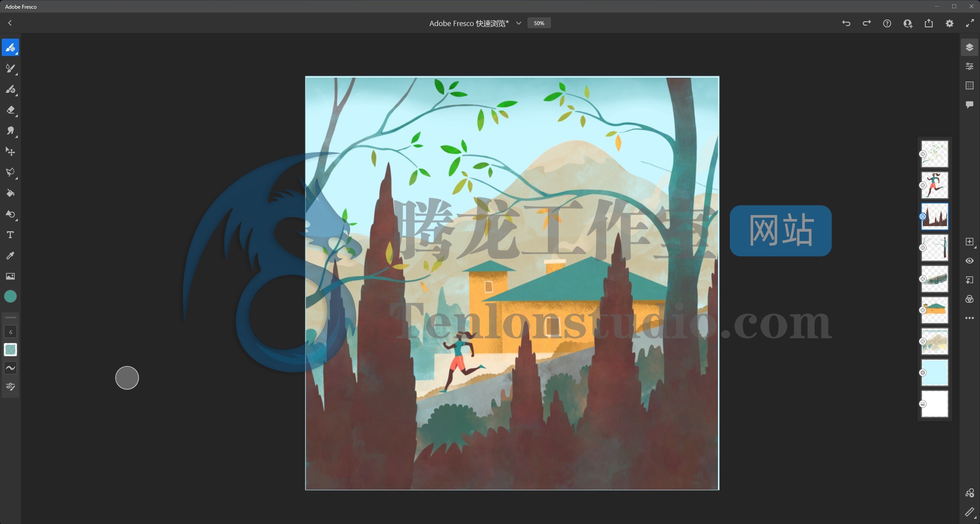This screenshot has width=980, height=524.
Task: Select the Vector Brush tool
Action: [10, 89]
